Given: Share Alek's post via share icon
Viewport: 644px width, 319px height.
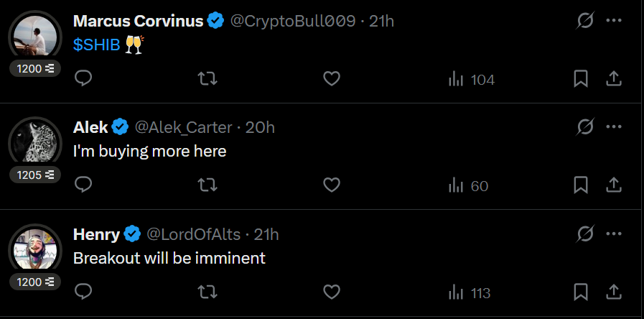Looking at the screenshot, I should pyautogui.click(x=614, y=185).
